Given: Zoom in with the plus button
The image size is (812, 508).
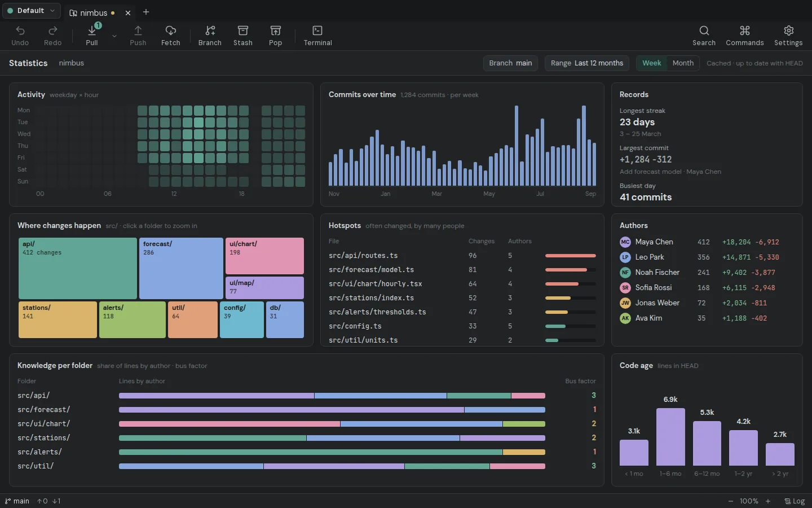Looking at the screenshot, I should click(x=768, y=501).
